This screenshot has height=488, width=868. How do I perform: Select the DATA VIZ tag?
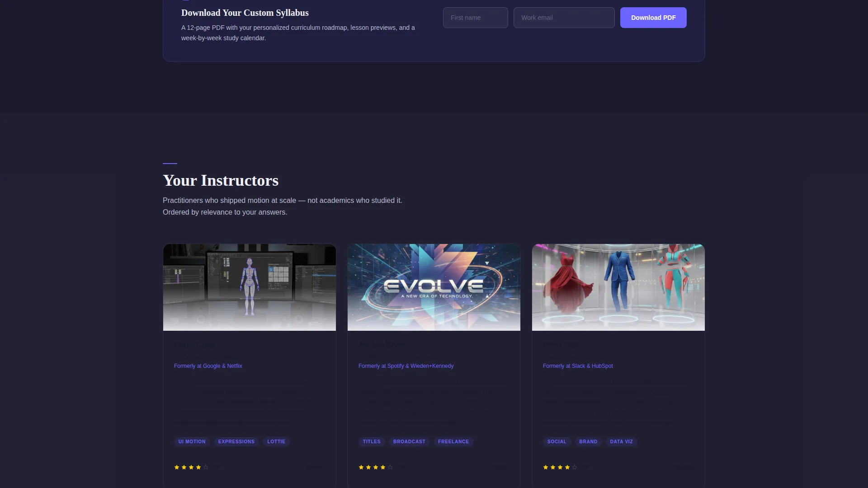622,441
